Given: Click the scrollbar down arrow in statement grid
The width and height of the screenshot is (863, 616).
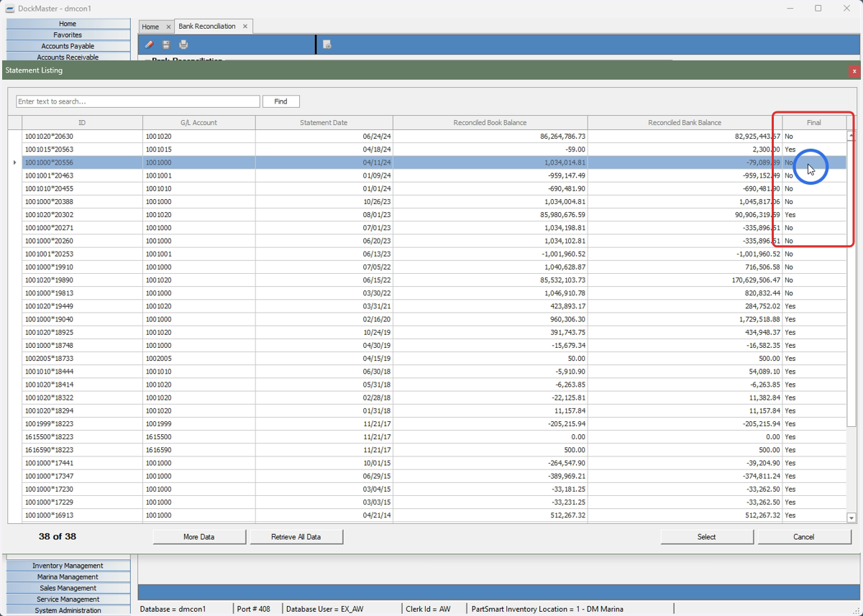Looking at the screenshot, I should tap(851, 518).
